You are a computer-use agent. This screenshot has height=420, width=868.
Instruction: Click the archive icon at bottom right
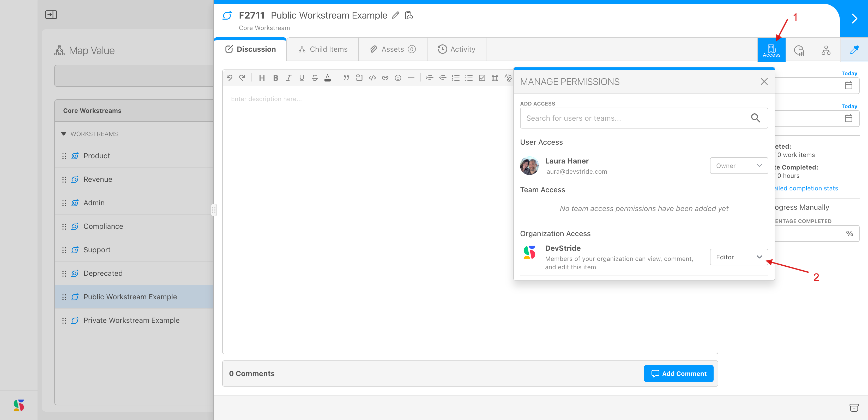(x=854, y=407)
